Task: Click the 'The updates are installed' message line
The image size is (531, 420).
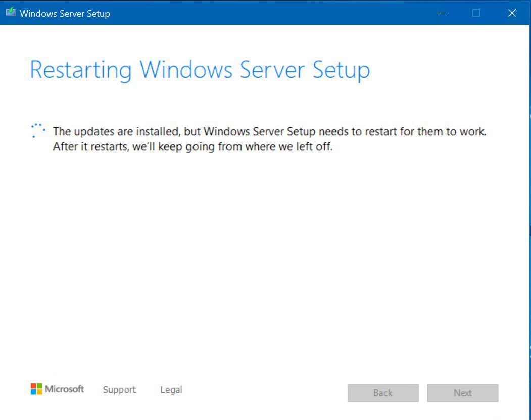Action: point(270,131)
